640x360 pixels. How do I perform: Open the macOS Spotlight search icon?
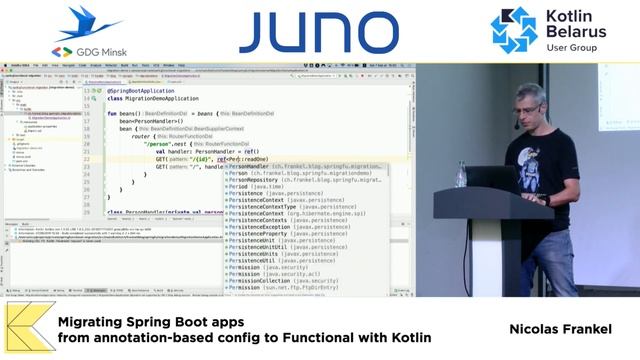tap(402, 65)
